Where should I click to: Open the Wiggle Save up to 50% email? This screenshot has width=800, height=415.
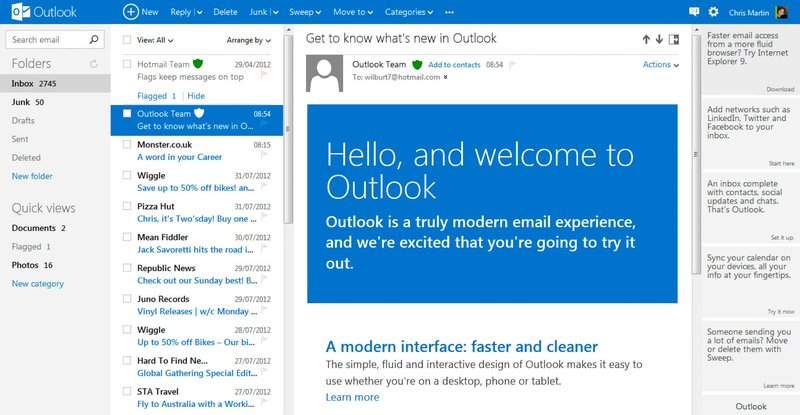click(x=197, y=182)
